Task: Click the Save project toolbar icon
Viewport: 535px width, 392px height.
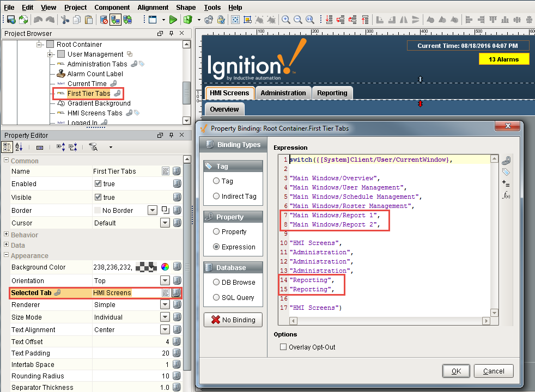Action: point(10,20)
